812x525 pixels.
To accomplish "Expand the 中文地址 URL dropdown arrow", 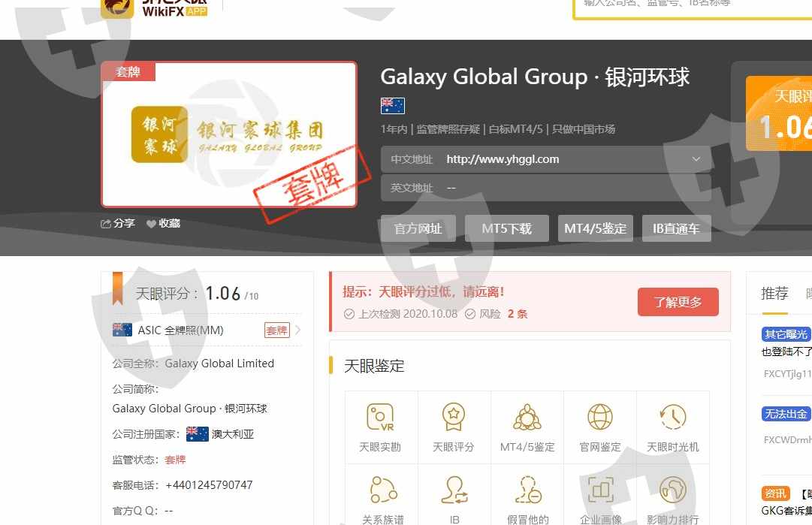I will tap(696, 159).
